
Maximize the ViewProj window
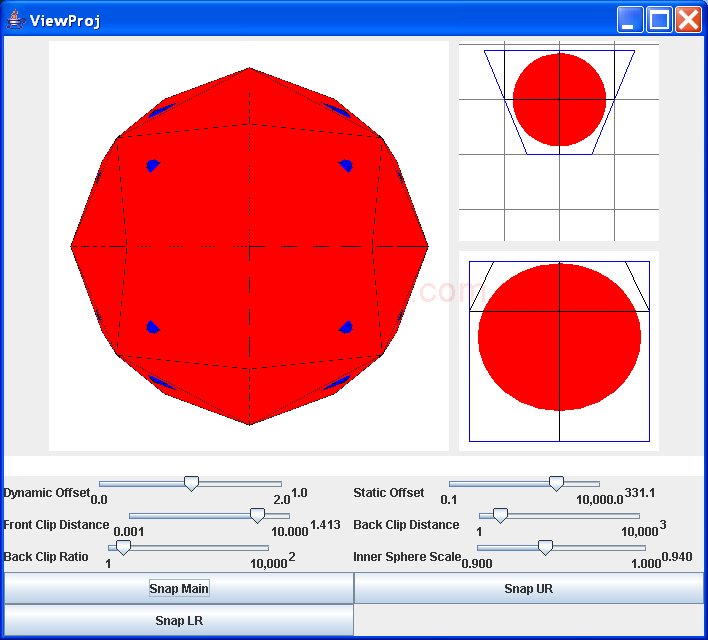click(x=659, y=20)
